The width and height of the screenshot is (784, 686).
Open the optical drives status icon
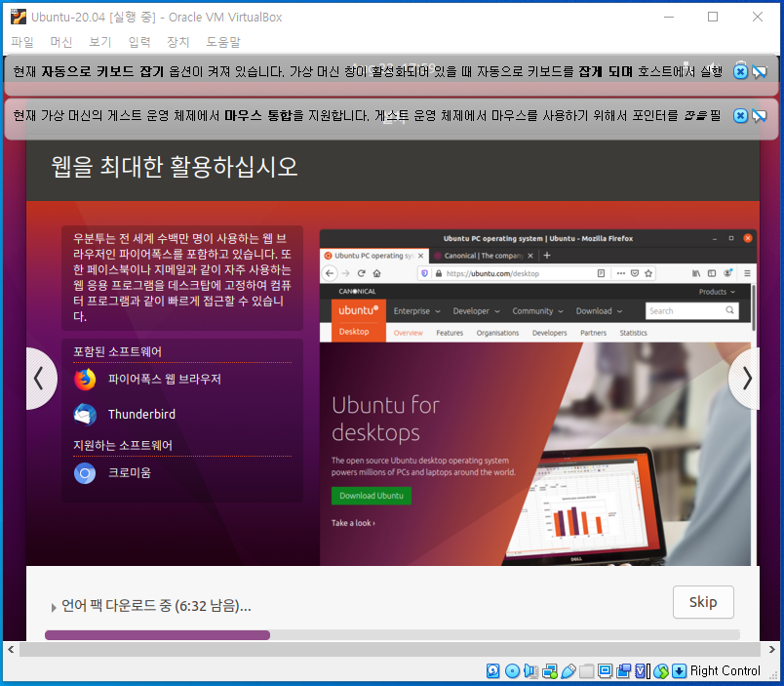pos(512,670)
